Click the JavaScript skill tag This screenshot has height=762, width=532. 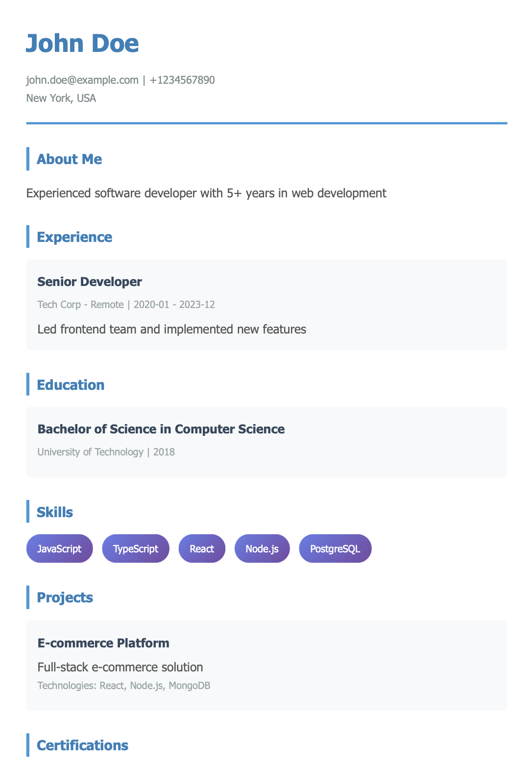click(59, 548)
